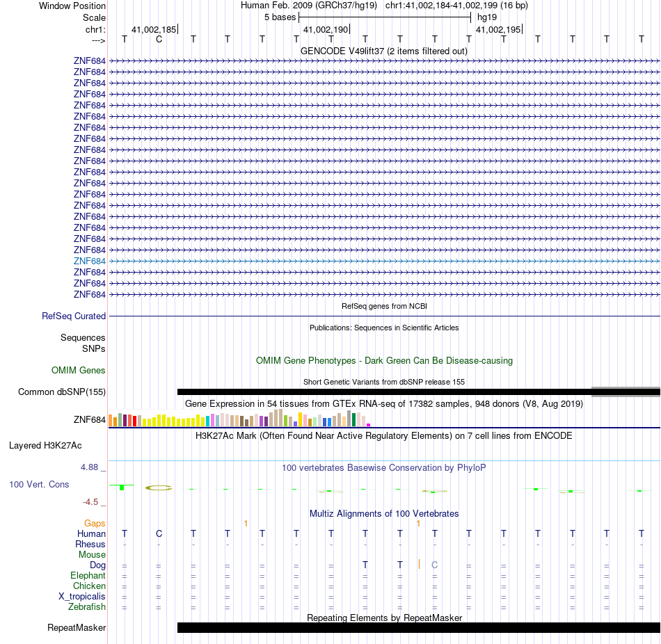
Task: Select the light-blue highlighted ZNF684 transcript label
Action: pos(89,261)
